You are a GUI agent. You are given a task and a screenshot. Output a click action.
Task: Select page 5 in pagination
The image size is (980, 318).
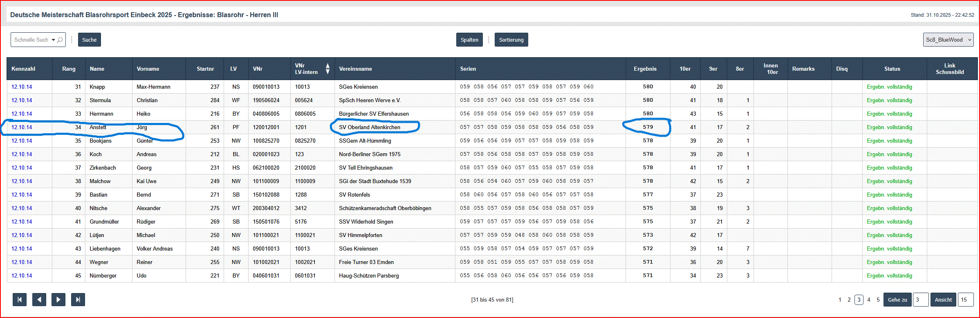click(x=878, y=300)
